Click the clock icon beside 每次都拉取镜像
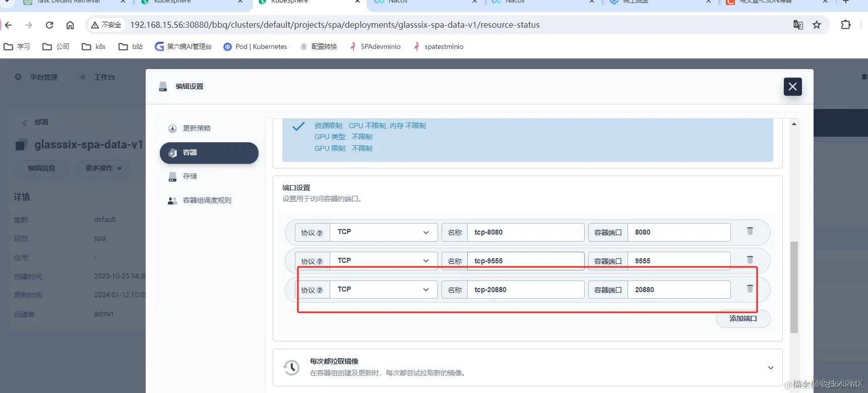The width and height of the screenshot is (868, 393). pos(291,367)
